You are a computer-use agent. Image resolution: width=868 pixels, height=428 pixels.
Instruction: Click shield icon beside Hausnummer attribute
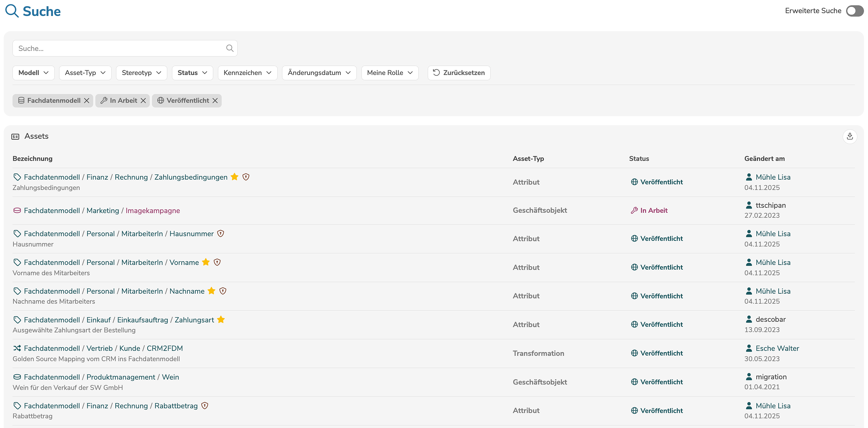(x=220, y=233)
